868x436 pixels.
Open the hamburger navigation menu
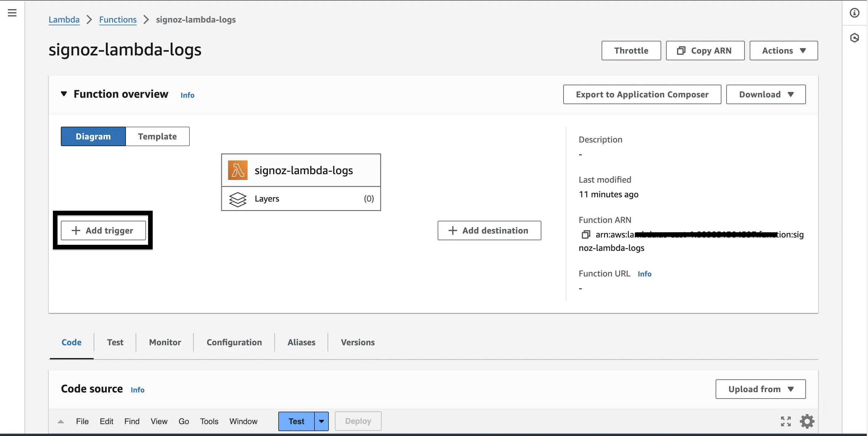coord(12,13)
